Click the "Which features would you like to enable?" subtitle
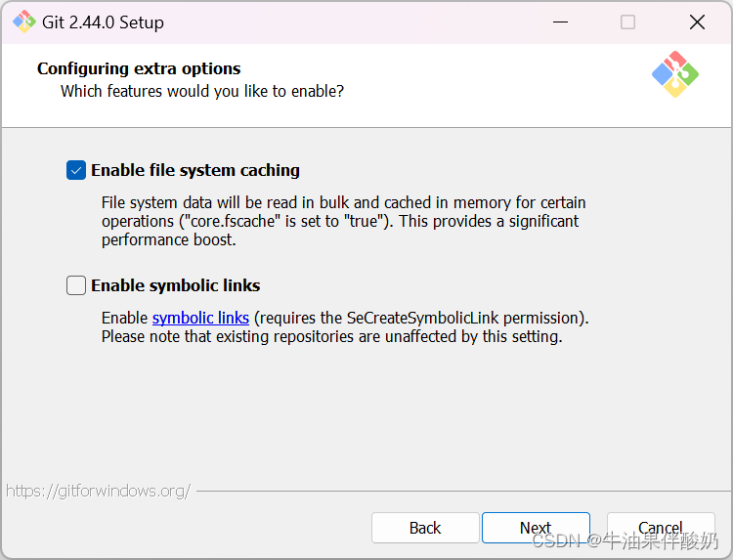Screen dimensions: 733x560 pyautogui.click(x=202, y=91)
